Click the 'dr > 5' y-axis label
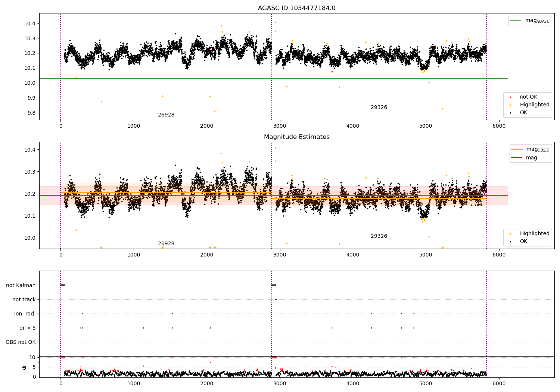 pos(28,328)
